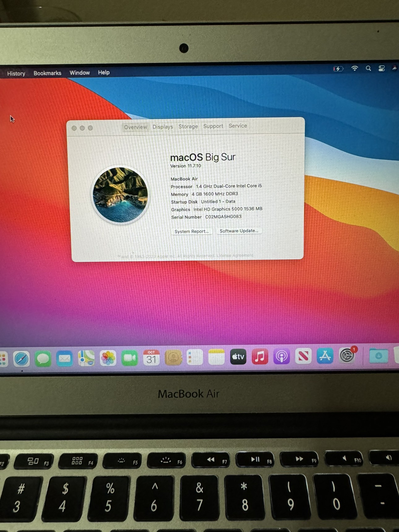Click the "Graphics" label
Viewport: 399px width, 532px height.
click(x=181, y=209)
